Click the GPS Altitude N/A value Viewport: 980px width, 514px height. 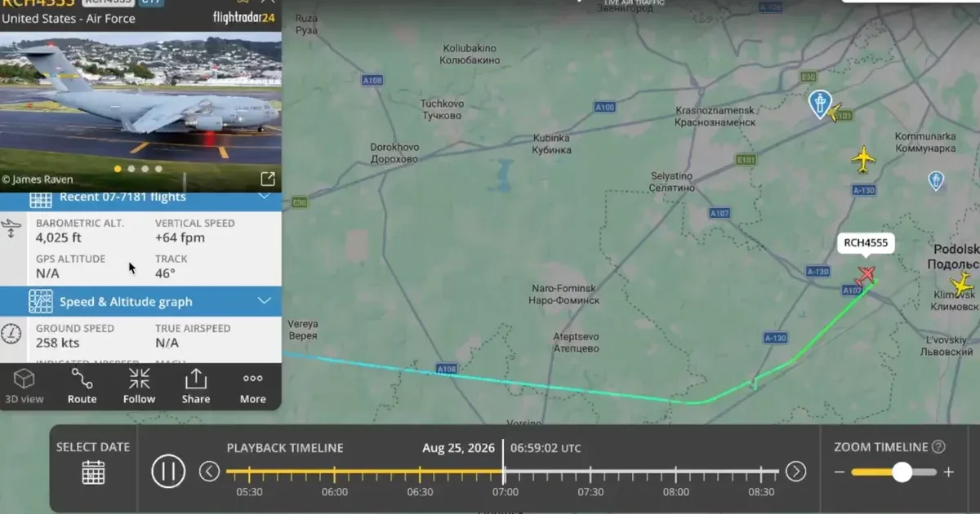point(47,274)
